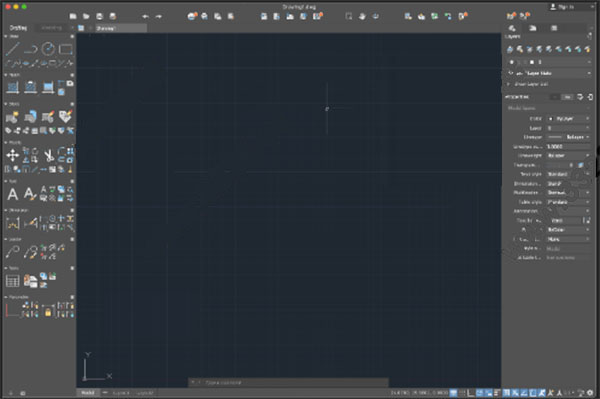This screenshot has width=600, height=399.
Task: Click the padlock constraint icon in Parametric set
Action: click(48, 312)
